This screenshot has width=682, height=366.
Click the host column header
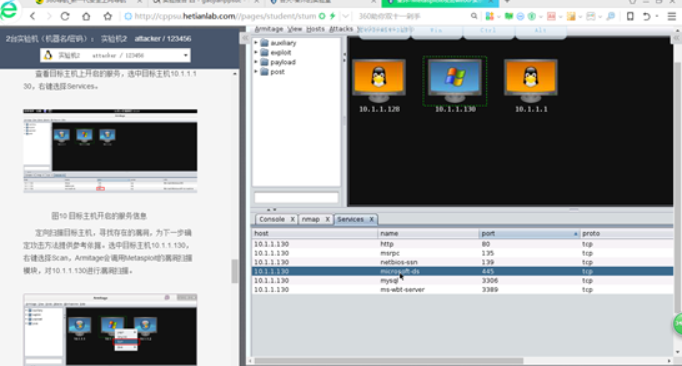tap(315, 234)
